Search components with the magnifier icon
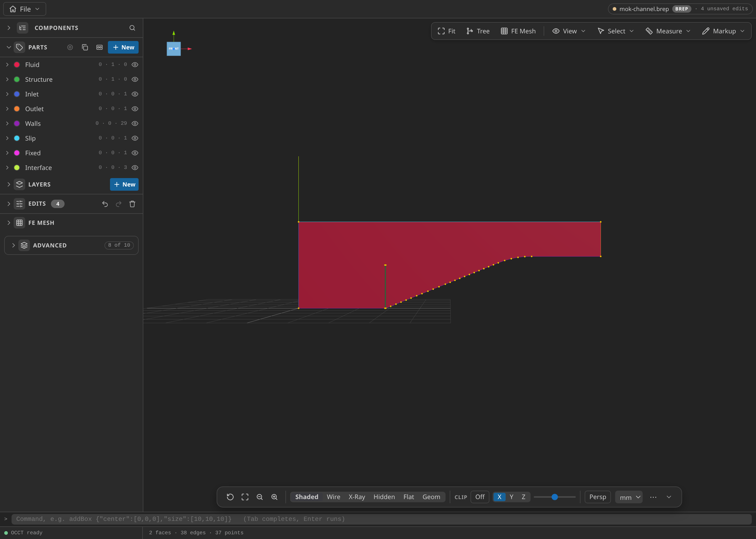 point(132,28)
